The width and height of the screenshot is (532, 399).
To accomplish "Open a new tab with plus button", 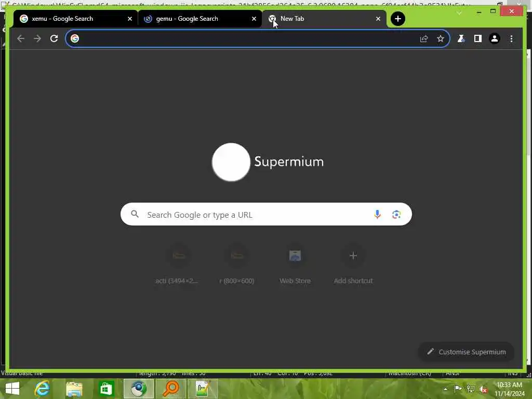I will (397, 19).
